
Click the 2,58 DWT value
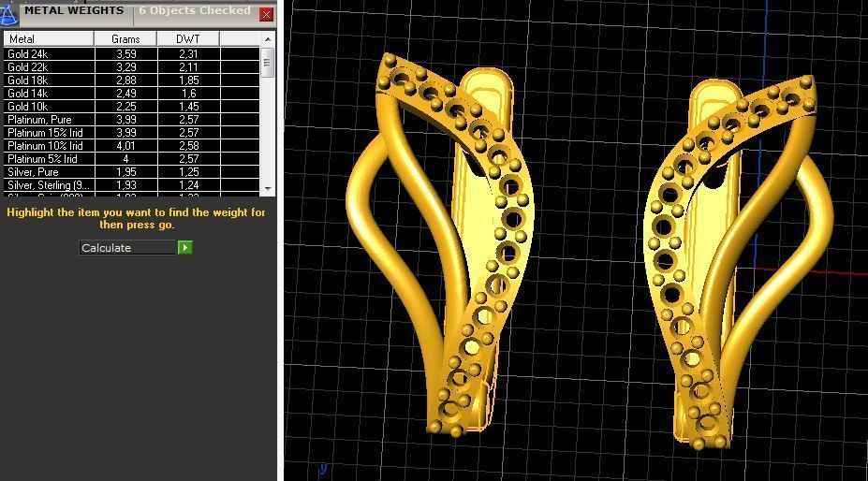click(x=189, y=146)
